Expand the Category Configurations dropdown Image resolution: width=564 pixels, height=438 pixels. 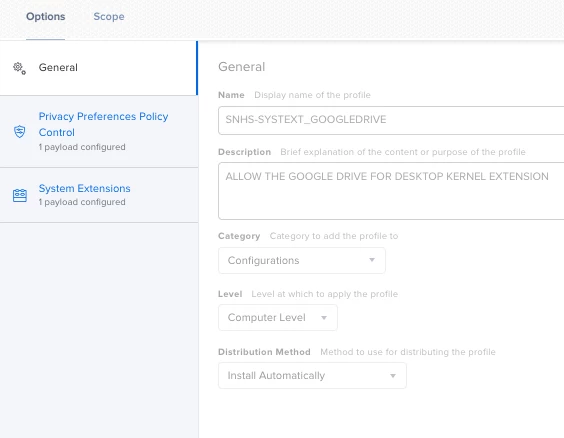click(302, 260)
